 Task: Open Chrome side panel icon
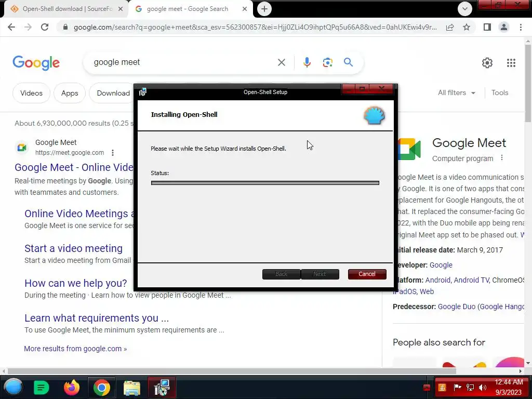tap(487, 27)
